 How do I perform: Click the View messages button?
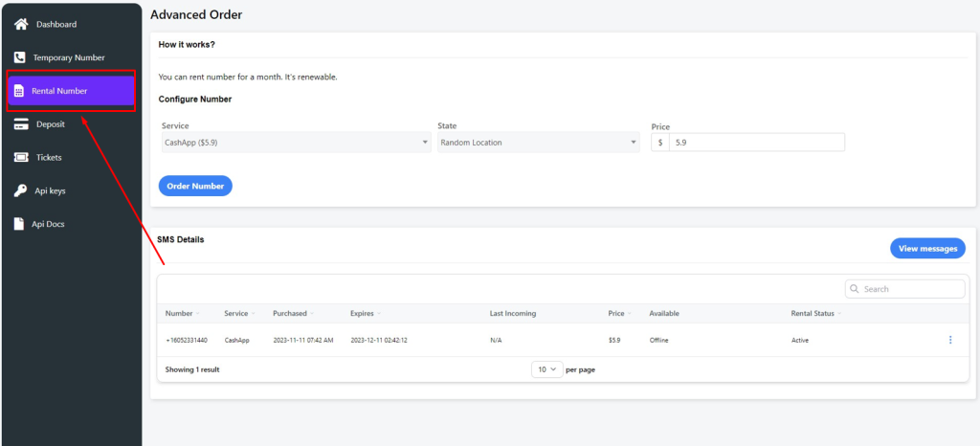coord(926,249)
